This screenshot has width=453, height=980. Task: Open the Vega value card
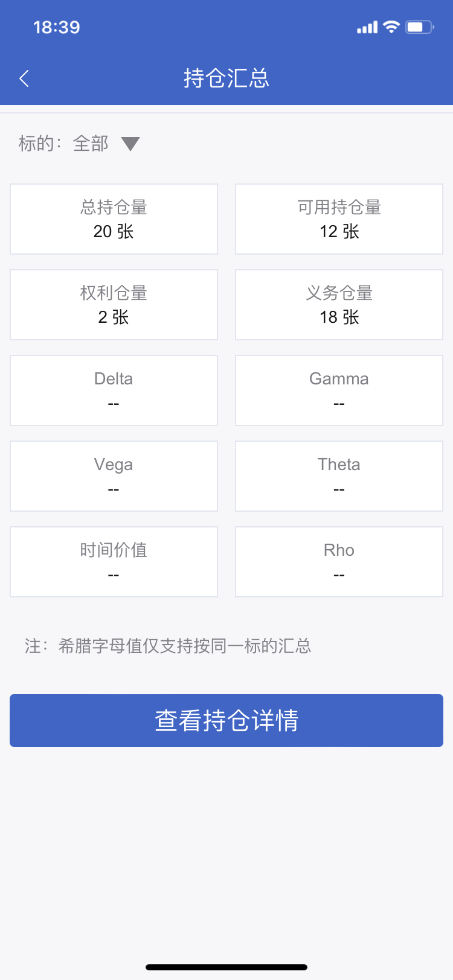[x=114, y=476]
